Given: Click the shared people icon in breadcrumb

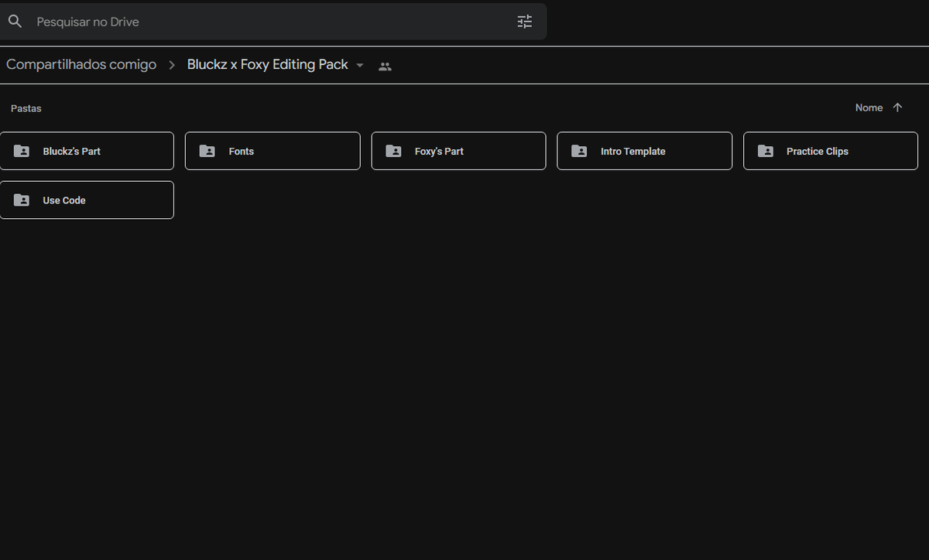Looking at the screenshot, I should (385, 67).
